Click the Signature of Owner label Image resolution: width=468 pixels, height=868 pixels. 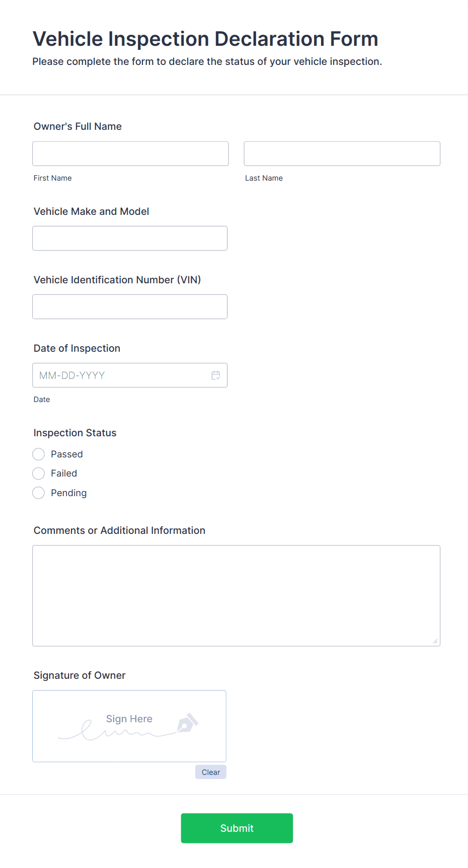pyautogui.click(x=79, y=675)
